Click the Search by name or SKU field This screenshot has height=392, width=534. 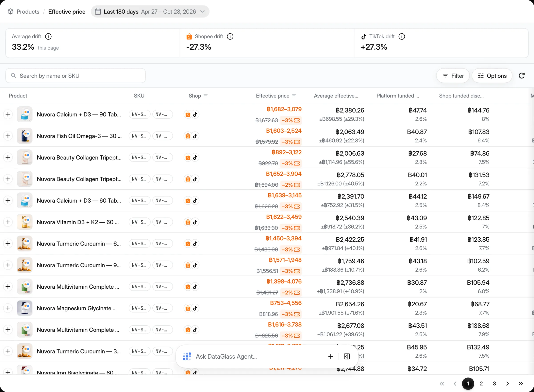tap(75, 76)
